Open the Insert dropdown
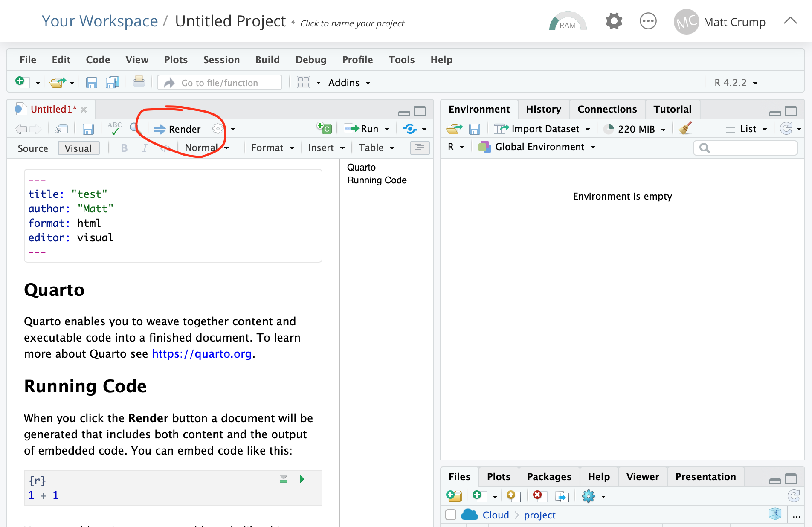Viewport: 812px width, 527px height. click(326, 148)
